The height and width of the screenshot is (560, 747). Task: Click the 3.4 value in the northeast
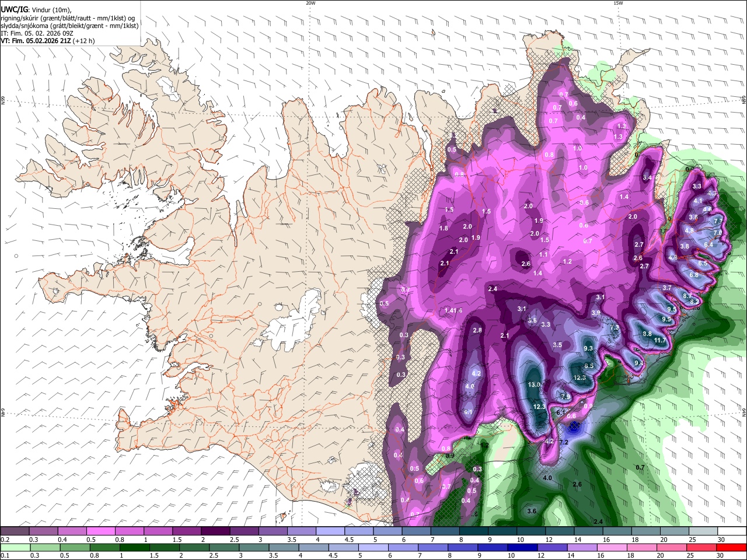click(x=647, y=178)
